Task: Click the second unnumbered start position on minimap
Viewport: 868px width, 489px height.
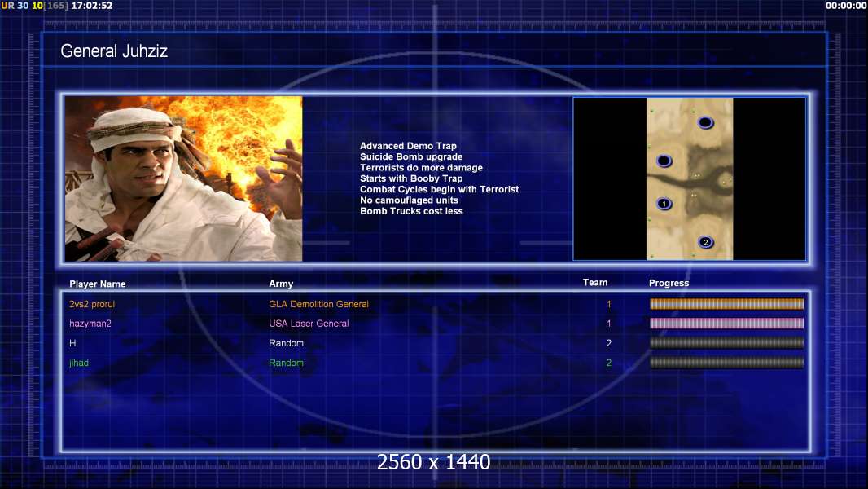Action: 664,161
